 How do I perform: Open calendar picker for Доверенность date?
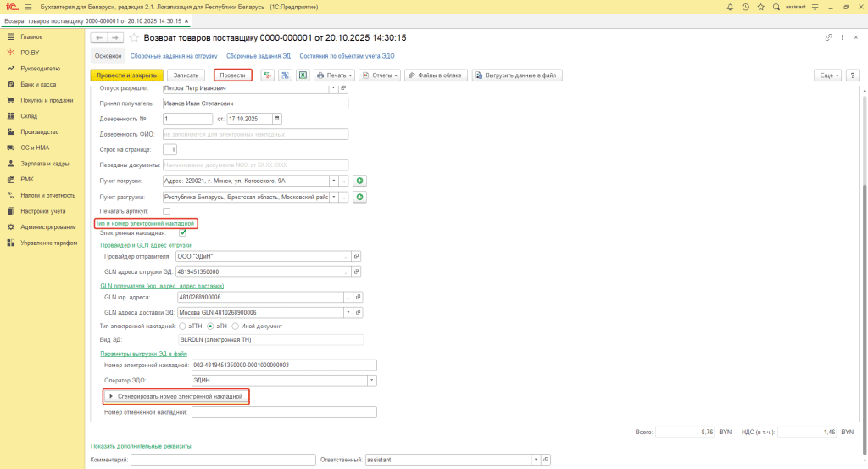click(277, 118)
